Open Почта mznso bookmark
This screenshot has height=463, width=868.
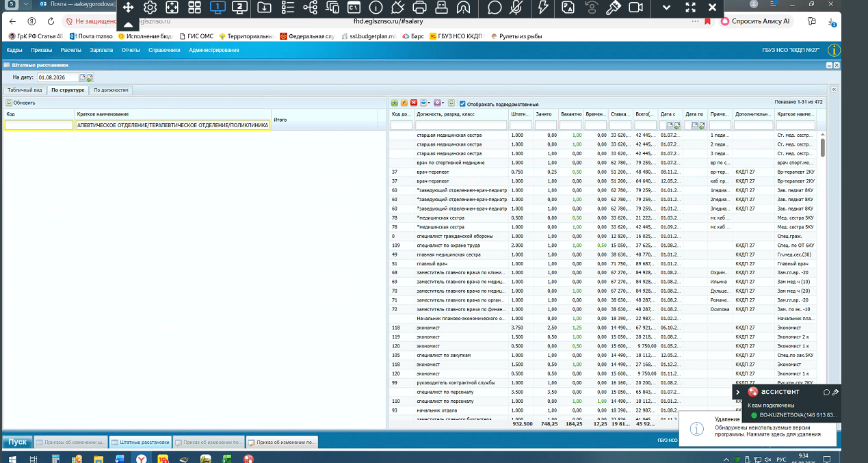pos(91,36)
